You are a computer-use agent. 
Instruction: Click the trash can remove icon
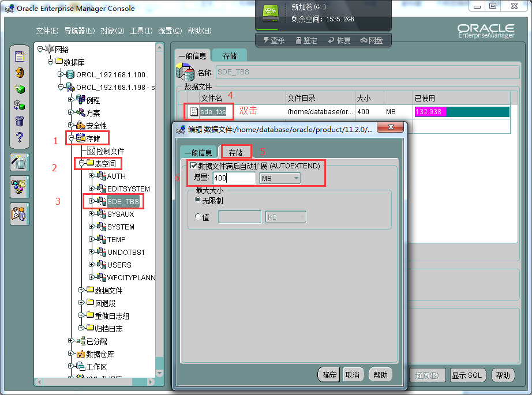[20, 121]
